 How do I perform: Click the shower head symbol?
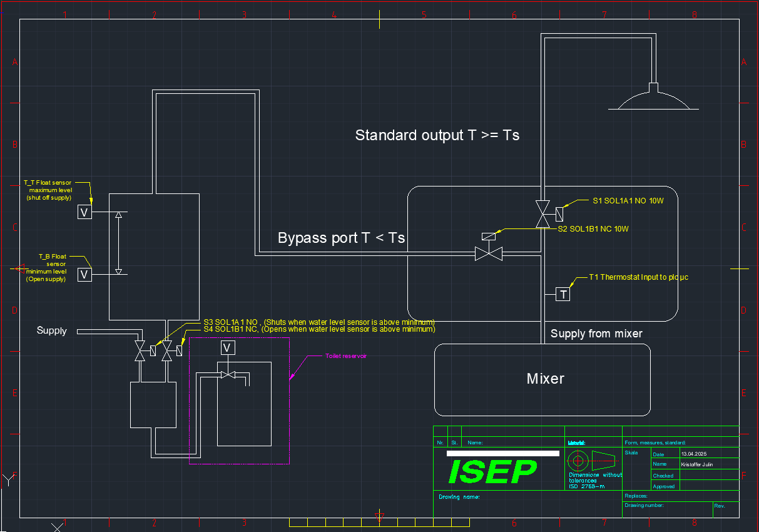[x=654, y=100]
